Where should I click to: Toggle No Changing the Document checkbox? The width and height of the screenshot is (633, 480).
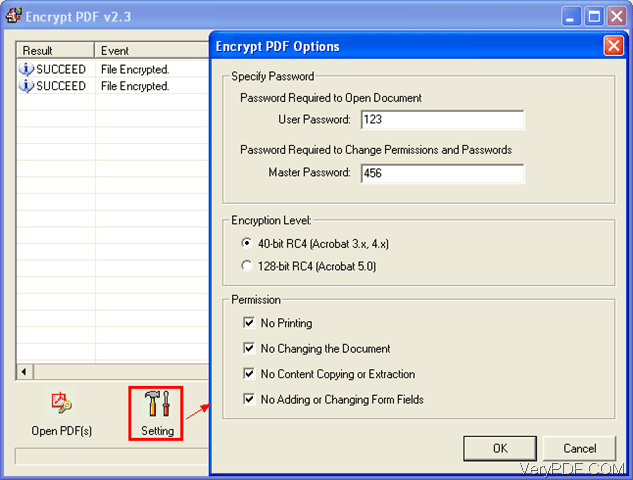(249, 348)
